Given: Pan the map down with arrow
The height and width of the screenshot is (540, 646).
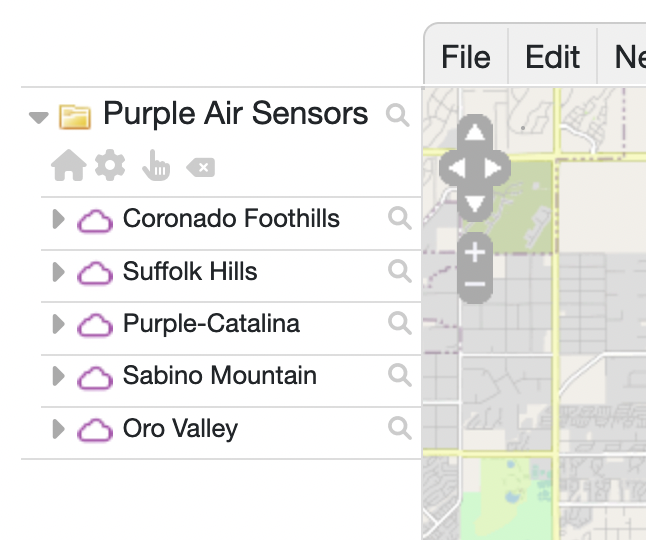Looking at the screenshot, I should (x=476, y=203).
